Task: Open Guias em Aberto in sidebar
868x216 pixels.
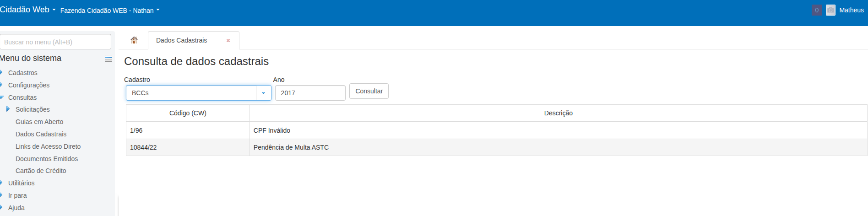Action: (x=39, y=122)
